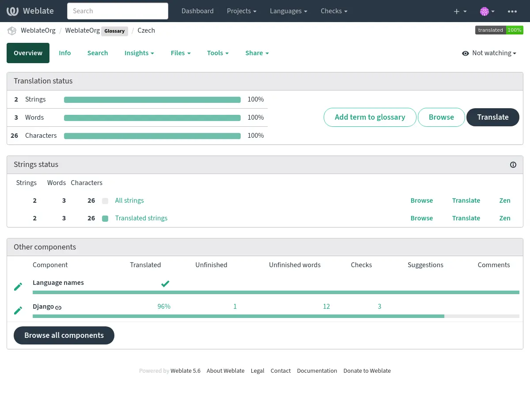Click Browse for All strings row
Viewport: 530px width, 420px height.
(x=422, y=201)
